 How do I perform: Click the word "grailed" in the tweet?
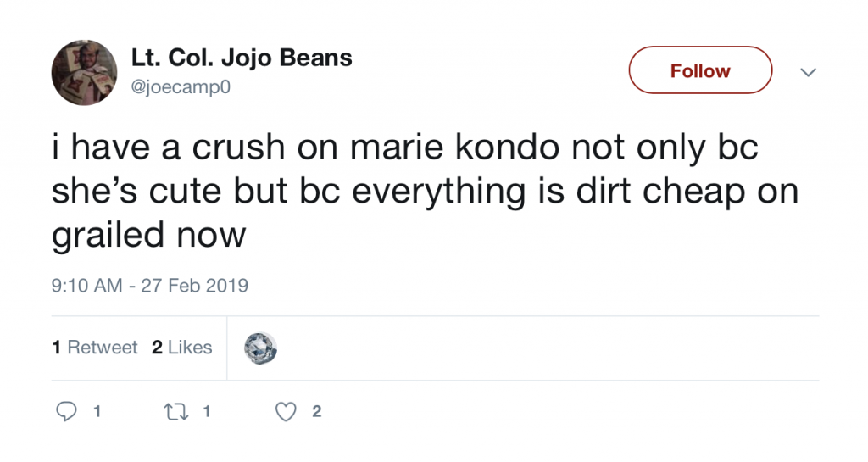click(109, 234)
